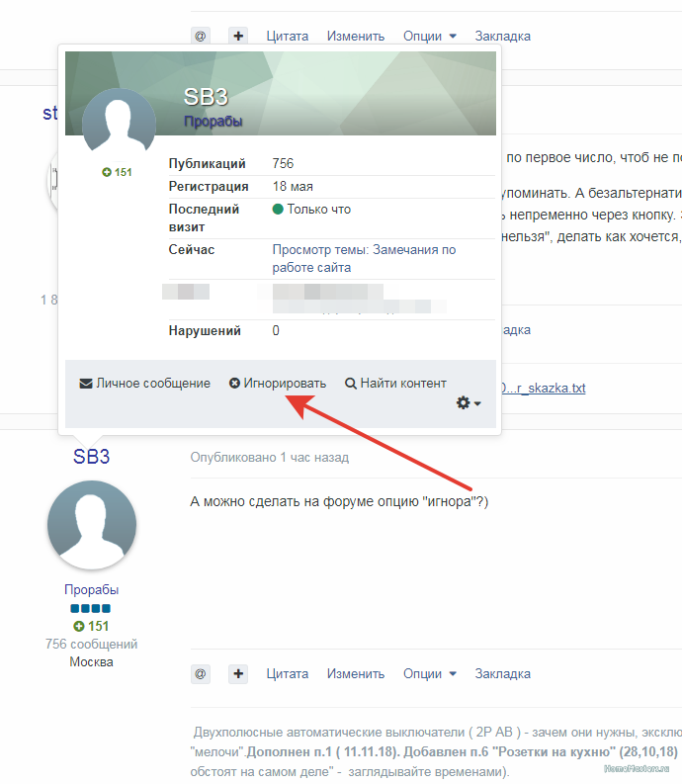Viewport: 682px width, 784px height.
Task: Expand the bottom Опции dropdown
Action: (x=429, y=673)
